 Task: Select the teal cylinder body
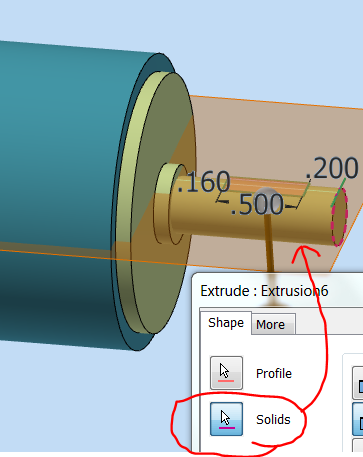tap(67, 193)
